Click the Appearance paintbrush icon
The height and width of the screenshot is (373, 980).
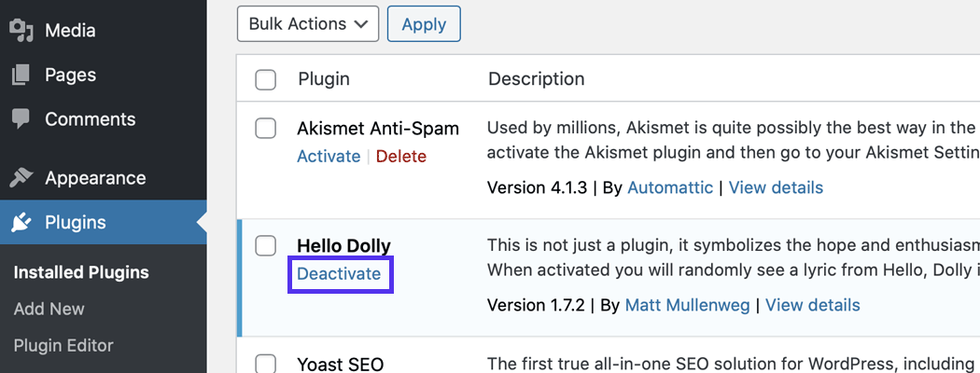click(x=21, y=178)
